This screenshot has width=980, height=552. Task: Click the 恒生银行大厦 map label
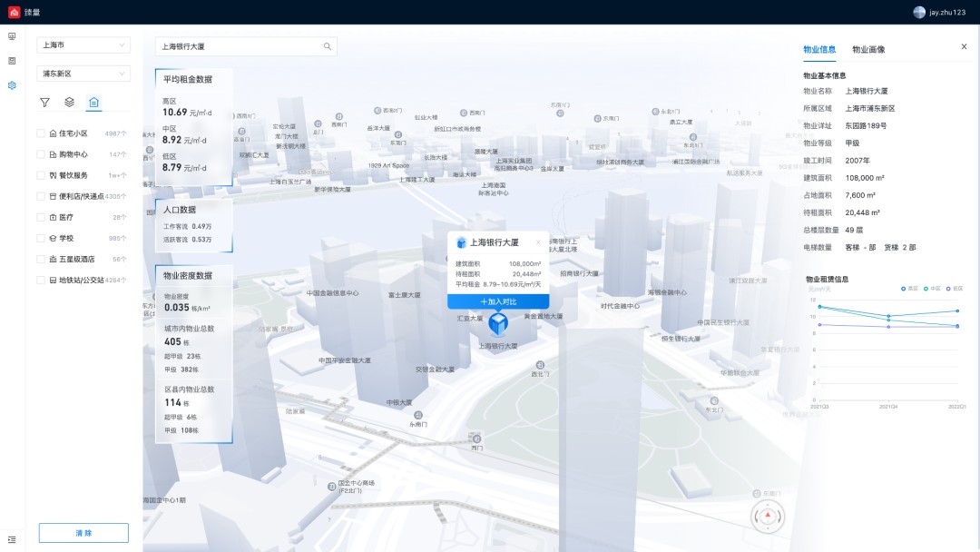click(681, 339)
